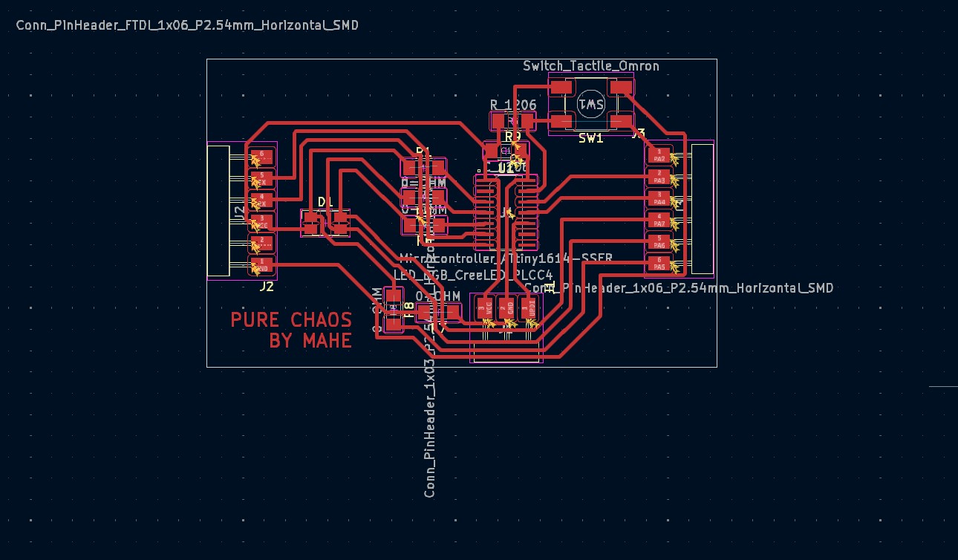The width and height of the screenshot is (958, 560).
Task: Select the RX pad 5 on J2
Action: [263, 179]
